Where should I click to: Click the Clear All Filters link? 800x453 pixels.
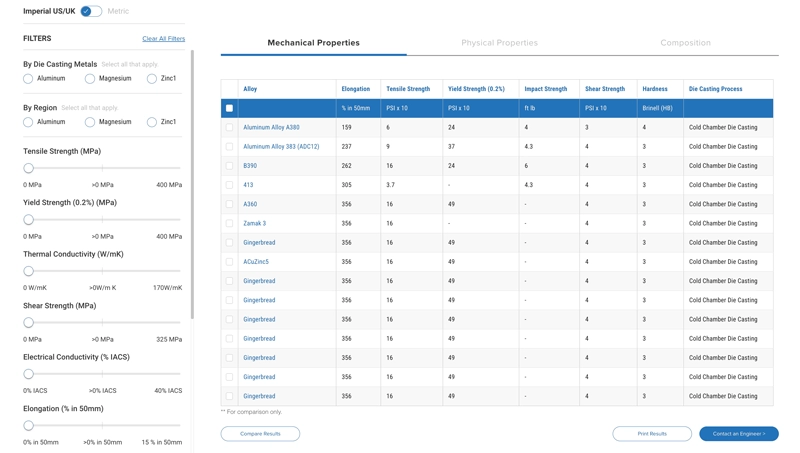point(163,39)
